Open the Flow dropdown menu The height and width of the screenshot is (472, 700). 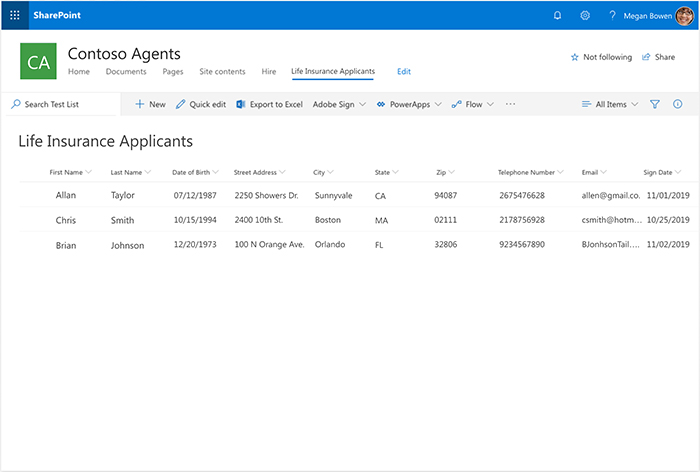(472, 104)
